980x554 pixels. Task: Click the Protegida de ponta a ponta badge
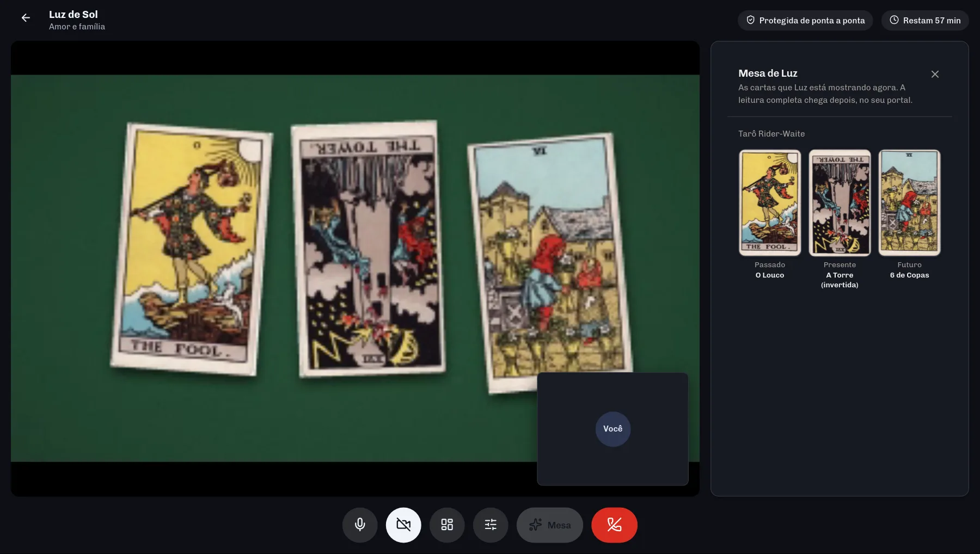(805, 21)
